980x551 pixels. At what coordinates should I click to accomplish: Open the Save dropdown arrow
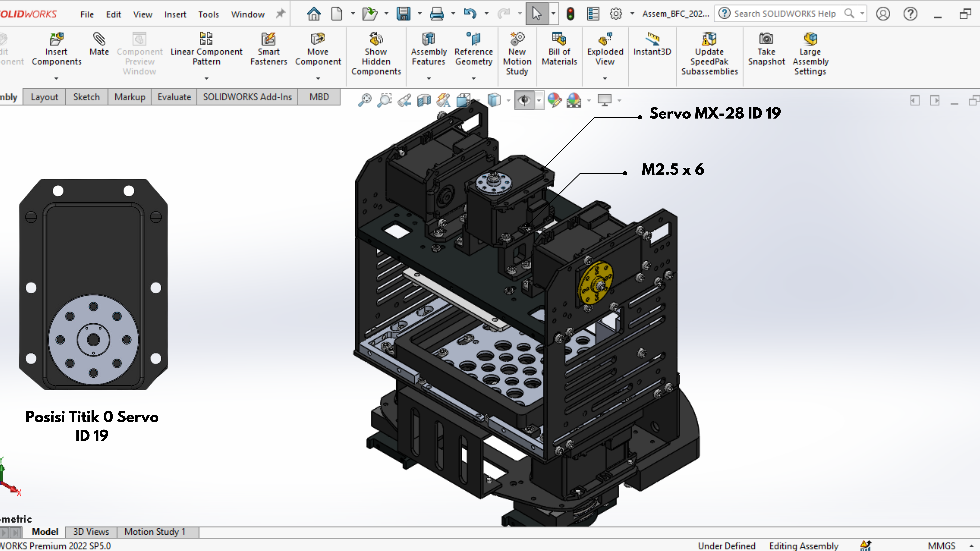point(420,14)
